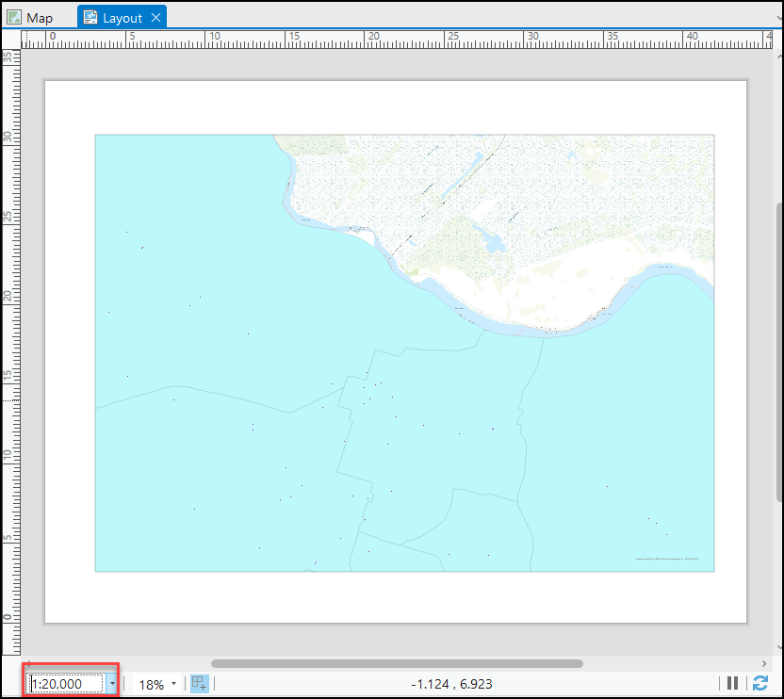Close the Layout view tab
This screenshot has width=784, height=699.
click(x=155, y=16)
